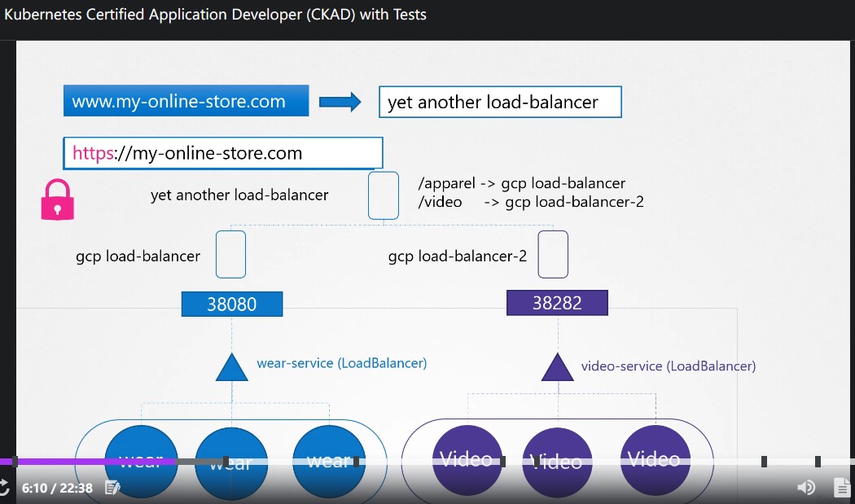Open the transcript page icon
This screenshot has width=855, height=504.
[843, 487]
